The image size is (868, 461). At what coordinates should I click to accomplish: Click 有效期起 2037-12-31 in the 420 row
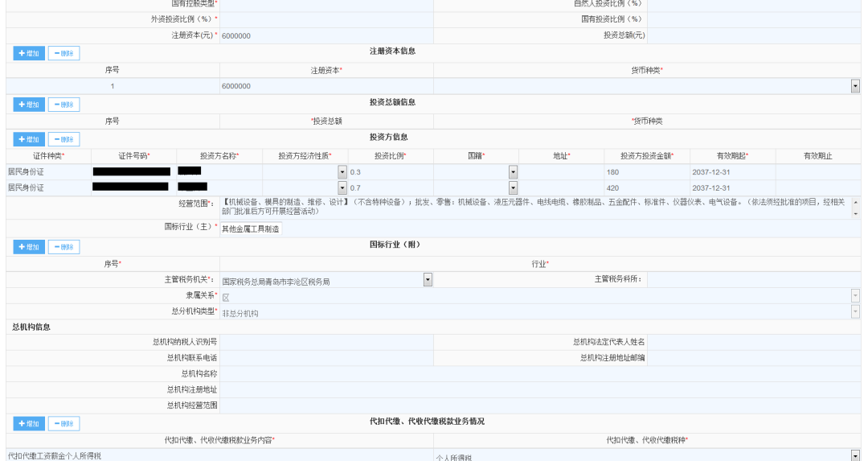coord(733,187)
